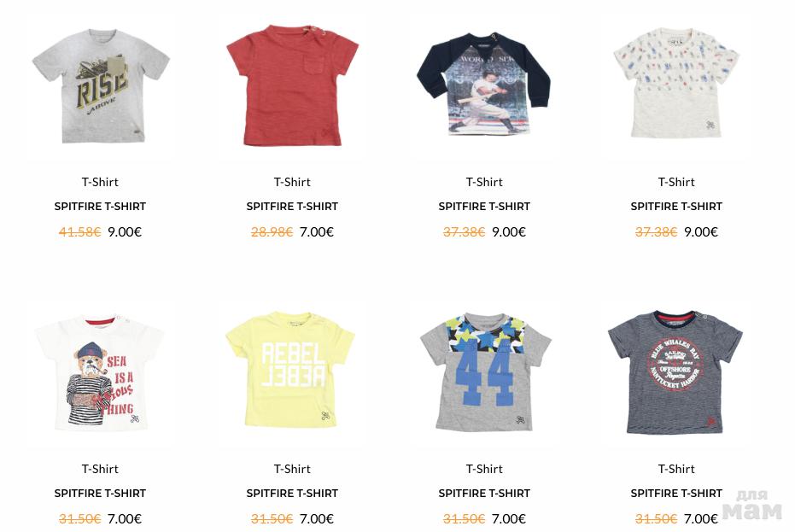This screenshot has width=795, height=532.
Task: Click SPITFIRE T-SHIRT title under yellow REBEL shirt
Action: click(x=292, y=494)
